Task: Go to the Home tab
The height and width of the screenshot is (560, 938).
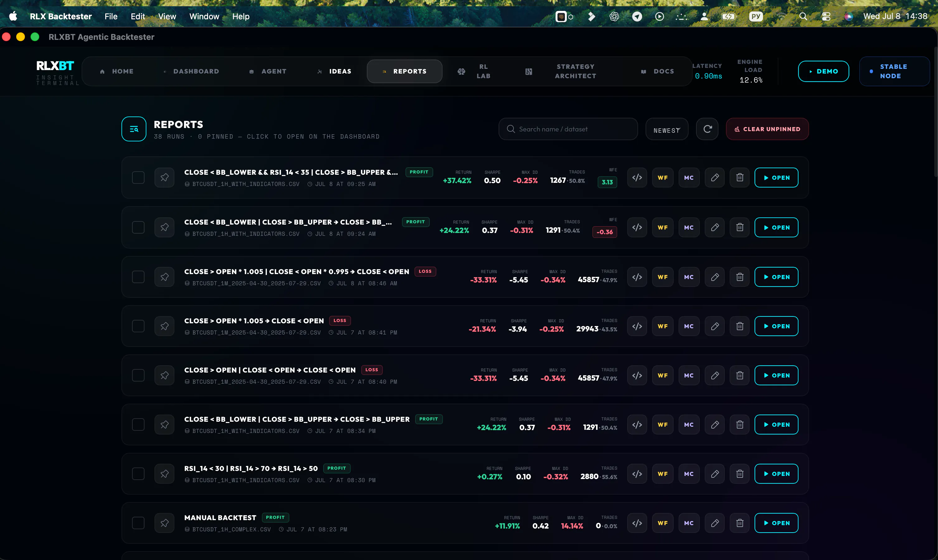Action: [116, 71]
